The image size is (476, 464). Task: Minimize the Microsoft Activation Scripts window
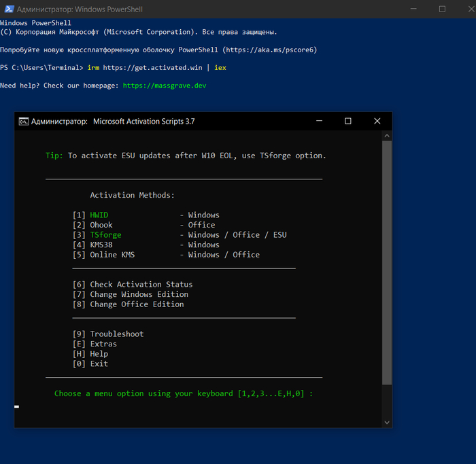pyautogui.click(x=319, y=121)
